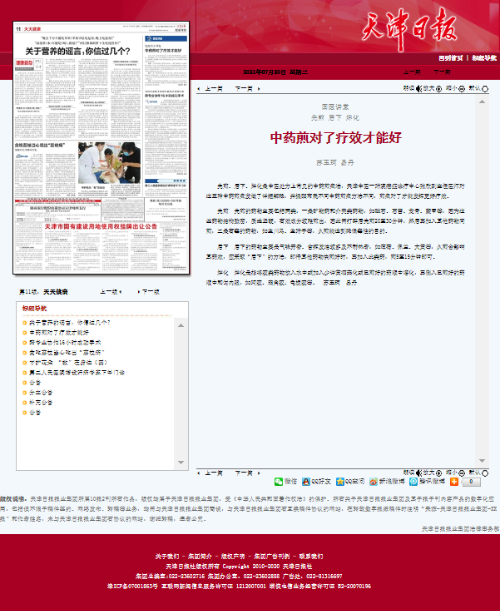
Task: Click the newspaper page 11 thumbnail image
Action: click(101, 148)
